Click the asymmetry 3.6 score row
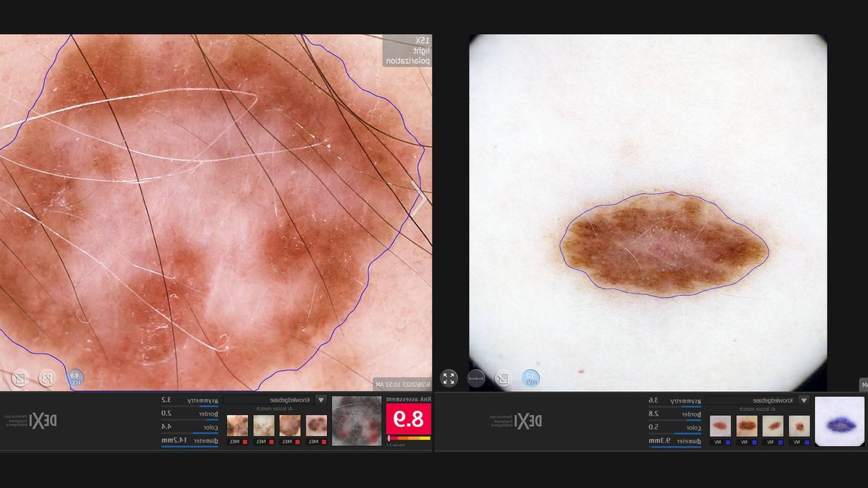Image resolution: width=868 pixels, height=488 pixels. pyautogui.click(x=676, y=401)
